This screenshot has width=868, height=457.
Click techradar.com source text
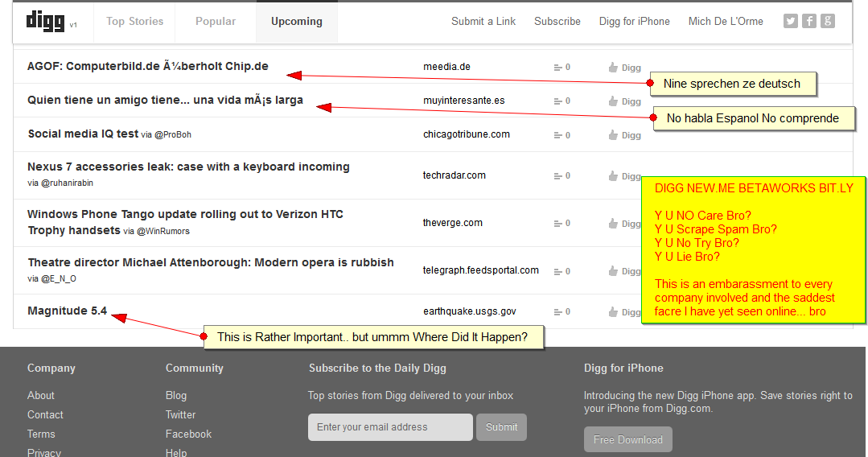tap(455, 175)
